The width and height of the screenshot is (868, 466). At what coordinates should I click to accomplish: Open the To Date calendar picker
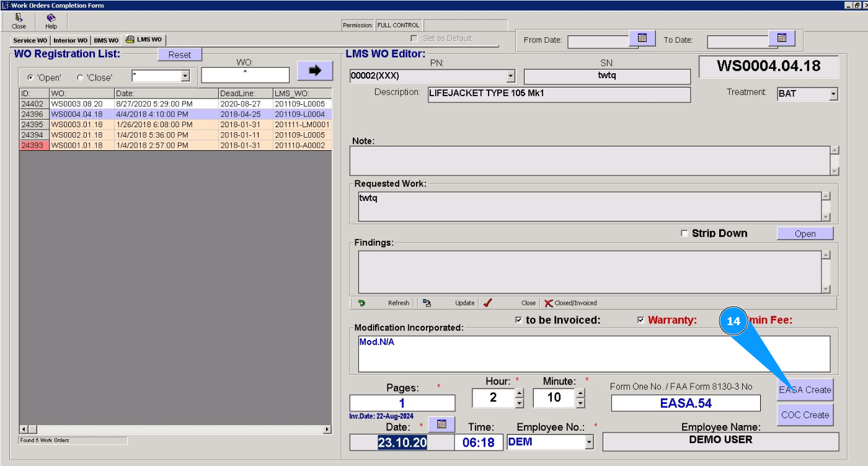click(782, 38)
